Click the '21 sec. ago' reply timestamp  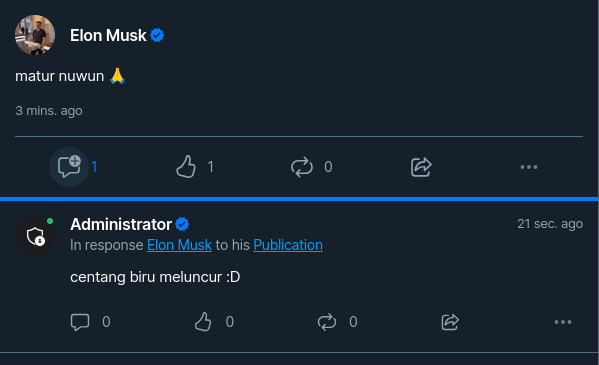point(550,224)
